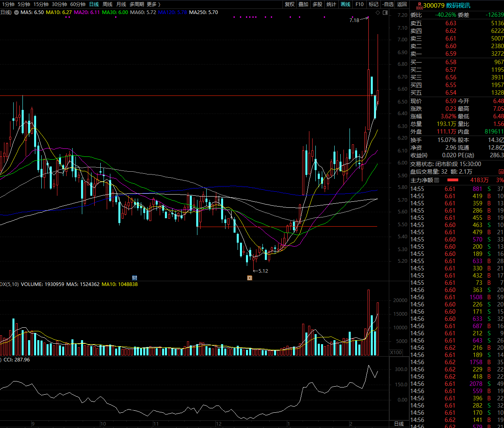Click the orange event marker on time axis
This screenshot has height=428, width=504.
pos(250,278)
